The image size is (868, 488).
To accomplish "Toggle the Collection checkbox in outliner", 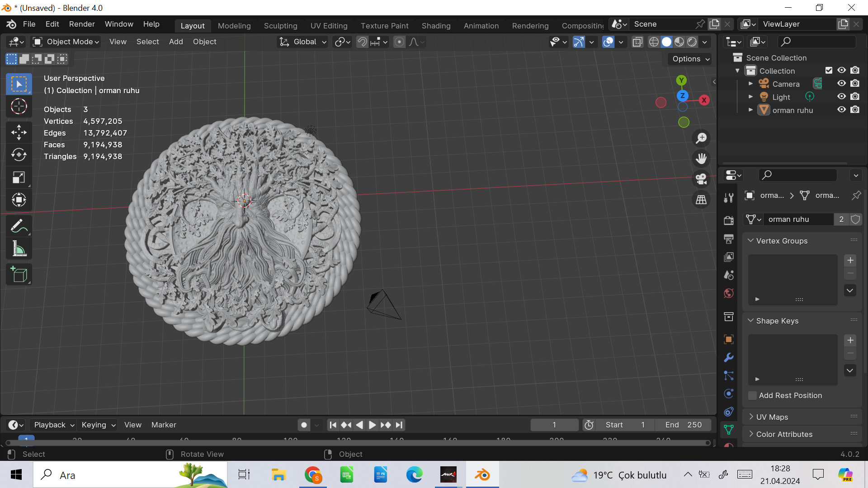I will click(x=829, y=70).
